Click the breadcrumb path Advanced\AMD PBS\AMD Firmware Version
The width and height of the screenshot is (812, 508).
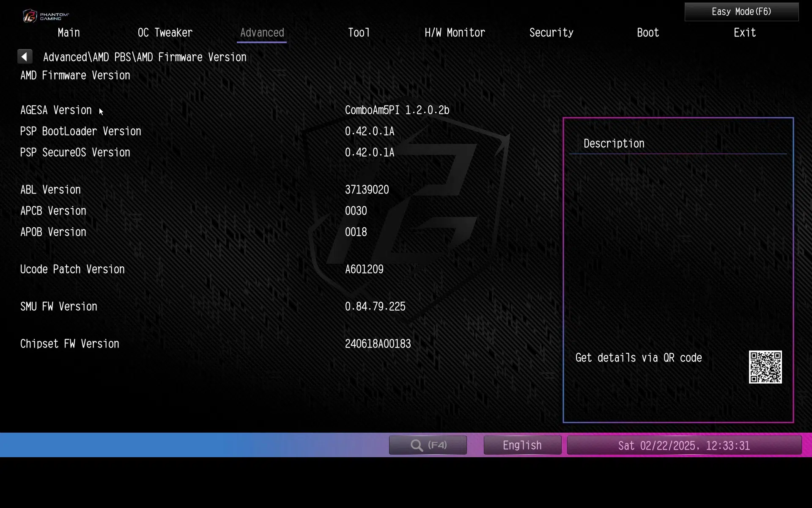click(145, 57)
